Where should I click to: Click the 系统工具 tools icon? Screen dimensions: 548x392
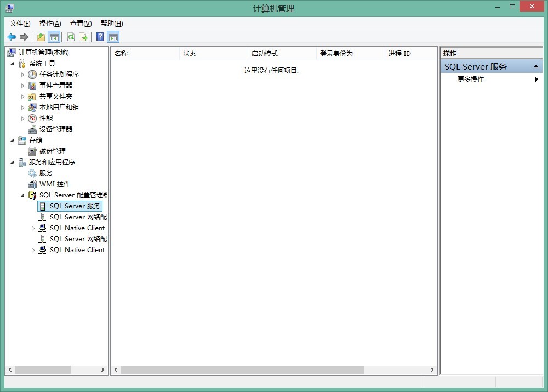(x=22, y=63)
